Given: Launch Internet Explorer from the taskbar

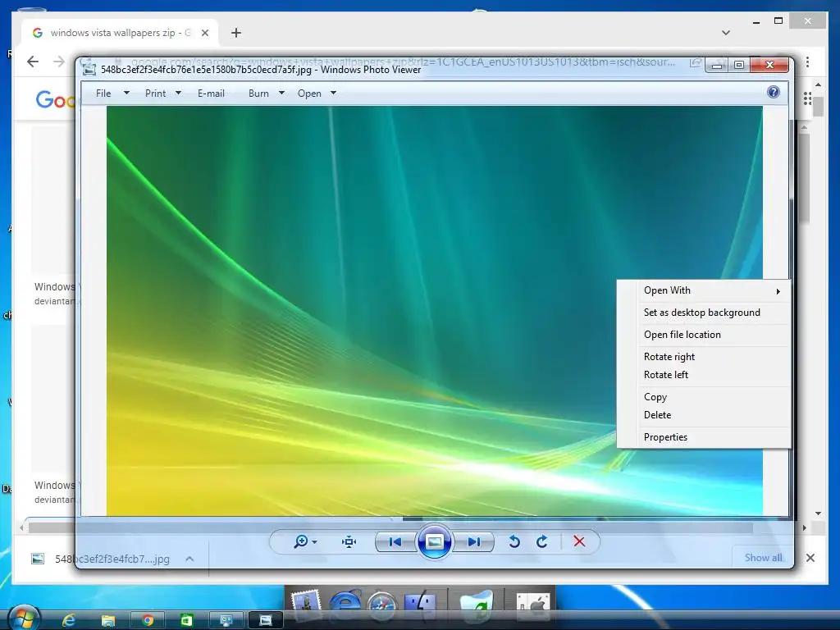Looking at the screenshot, I should (x=69, y=620).
